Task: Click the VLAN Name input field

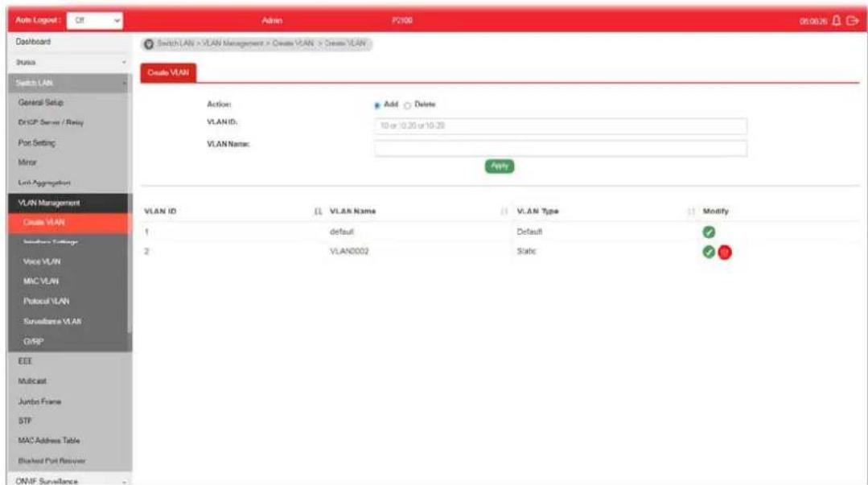Action: click(560, 148)
